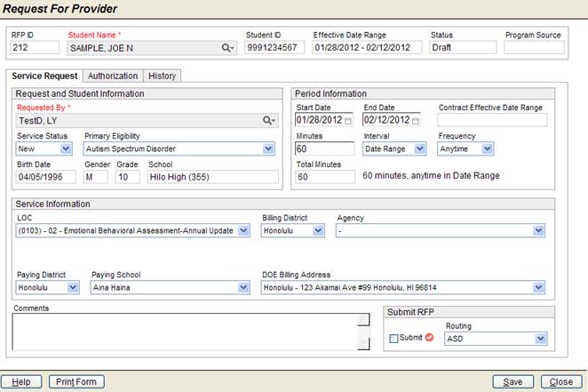This screenshot has width=588, height=392.
Task: Open the Paying District dropdown
Action: pos(48,288)
